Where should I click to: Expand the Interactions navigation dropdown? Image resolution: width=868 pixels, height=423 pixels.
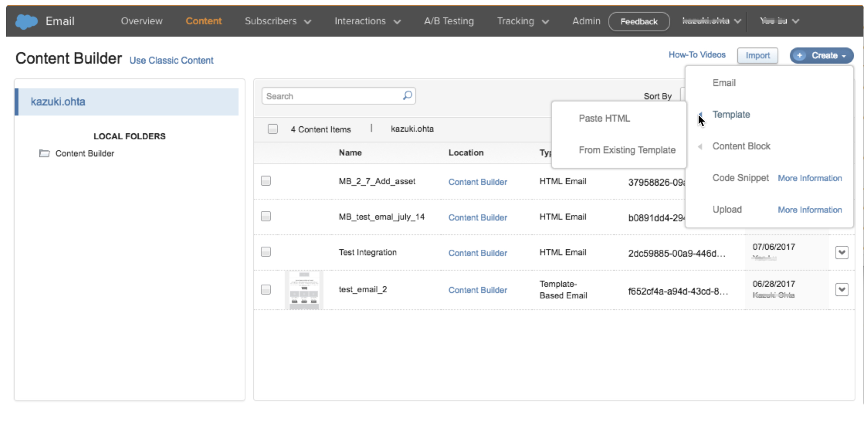pyautogui.click(x=367, y=21)
